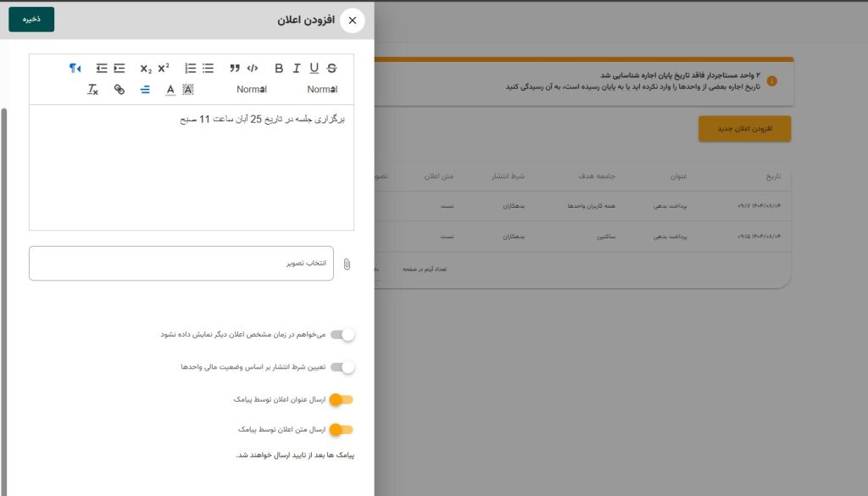The image size is (868, 496).
Task: Toggle bold formatting in the editor
Action: (x=279, y=69)
